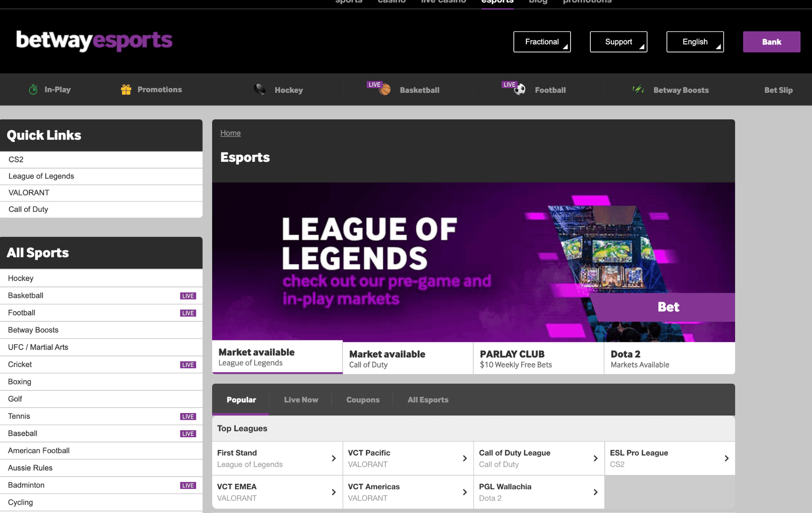The image size is (812, 513).
Task: Select the In-Play stopwatch icon
Action: (x=33, y=89)
